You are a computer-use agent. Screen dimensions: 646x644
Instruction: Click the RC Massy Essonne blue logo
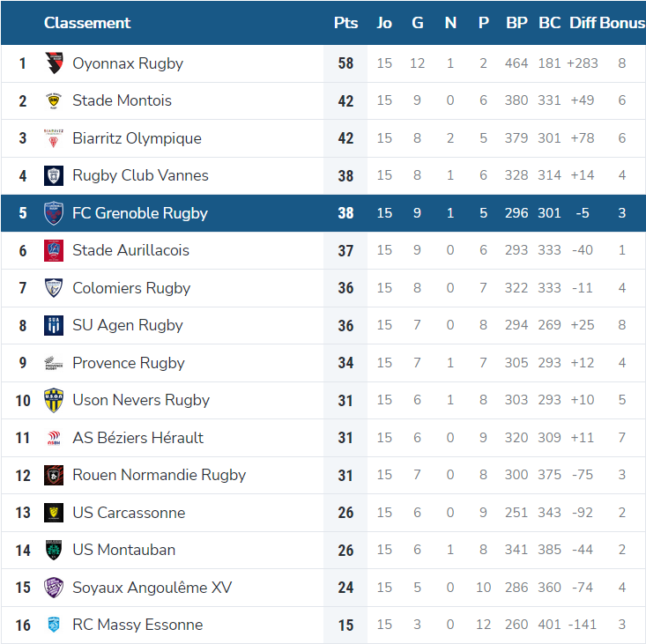click(54, 625)
